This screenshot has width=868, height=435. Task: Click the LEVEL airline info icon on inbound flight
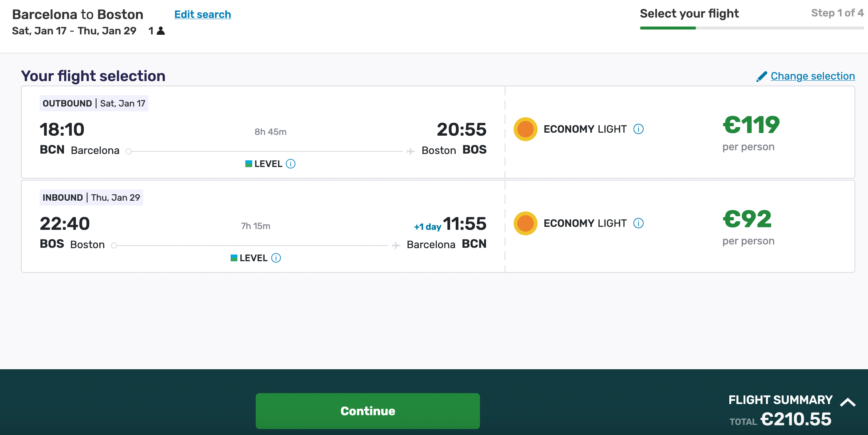pos(276,258)
